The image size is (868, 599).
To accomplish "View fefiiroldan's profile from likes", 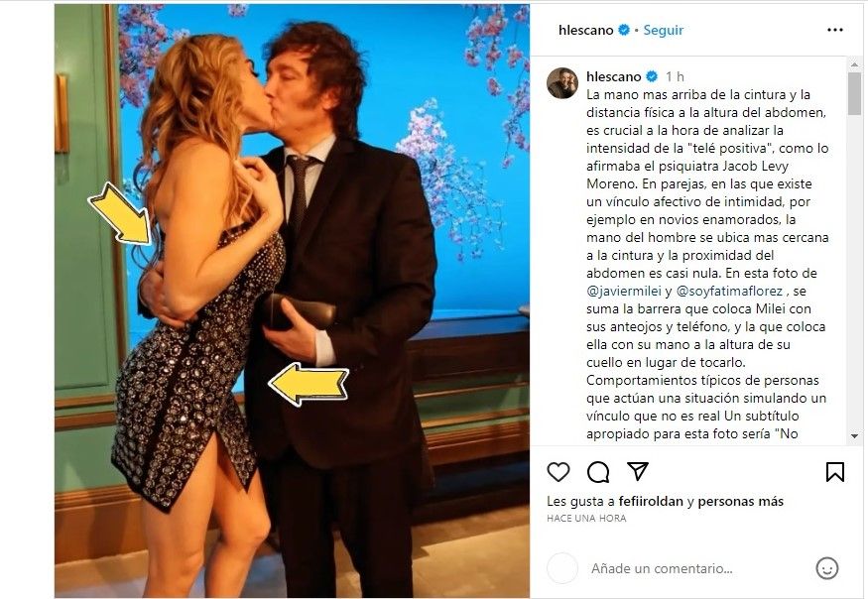I will (651, 502).
